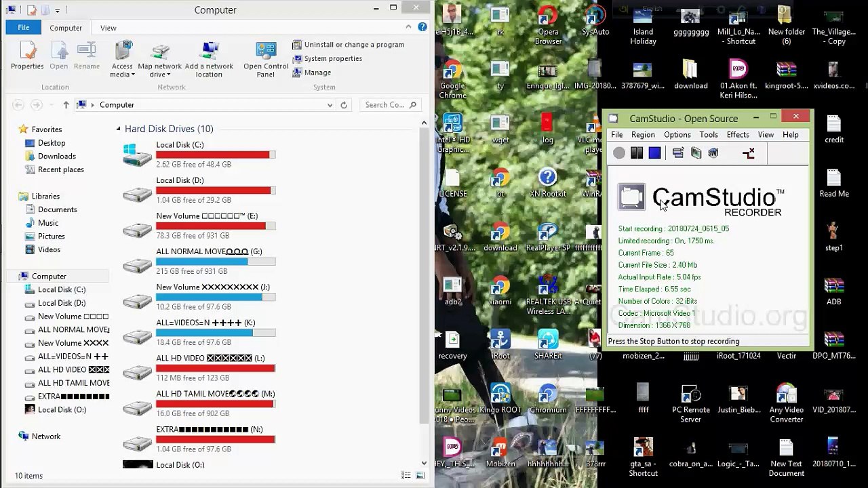Click the '10 items' status bar text
The width and height of the screenshot is (868, 488).
(28, 476)
